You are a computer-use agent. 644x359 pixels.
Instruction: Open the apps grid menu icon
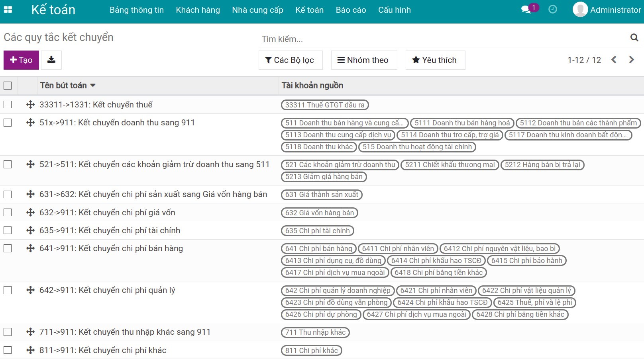8,10
